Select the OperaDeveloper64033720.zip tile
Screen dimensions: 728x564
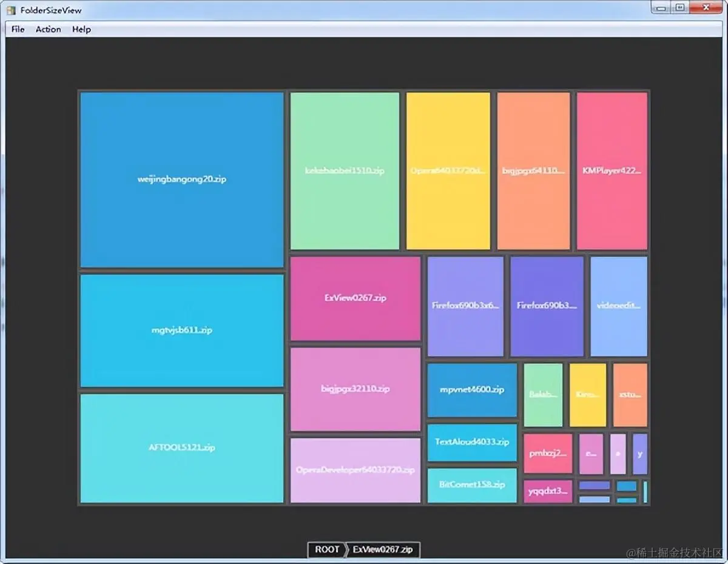tap(356, 471)
